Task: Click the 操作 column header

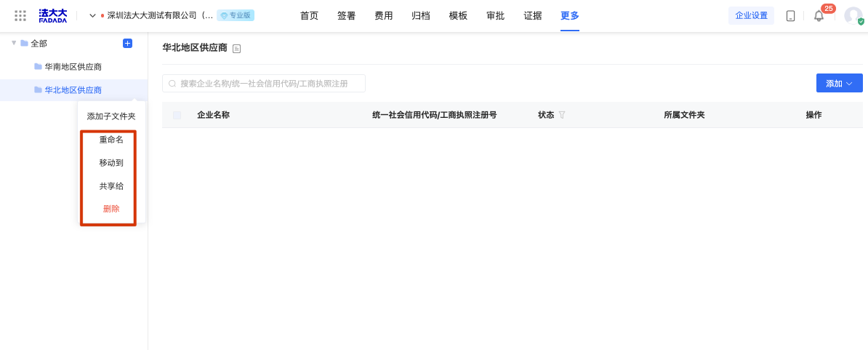Action: tap(813, 115)
